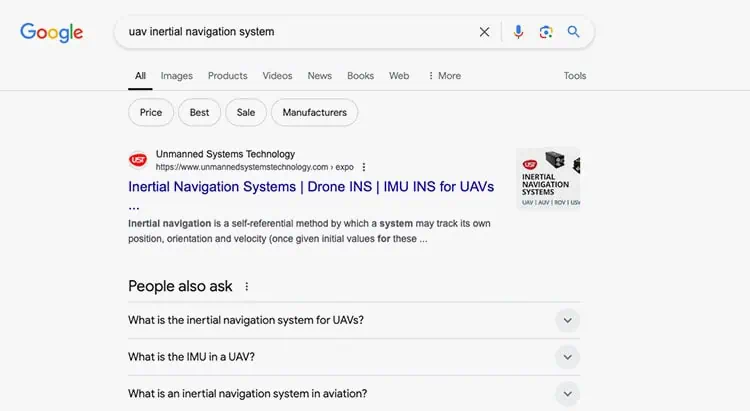Viewport: 750px width, 411px height.
Task: Click the 'Inertial navigation is a self-referential' snippet text
Action: [x=309, y=231]
